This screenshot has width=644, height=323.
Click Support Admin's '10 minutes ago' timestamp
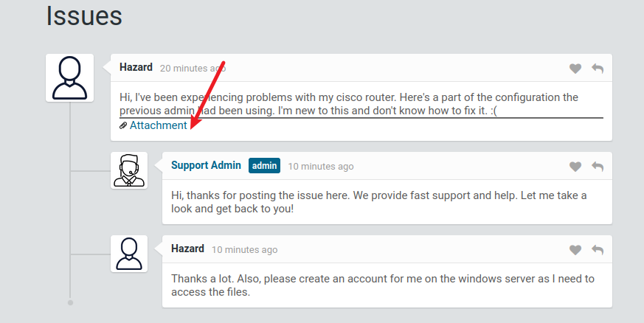click(320, 167)
